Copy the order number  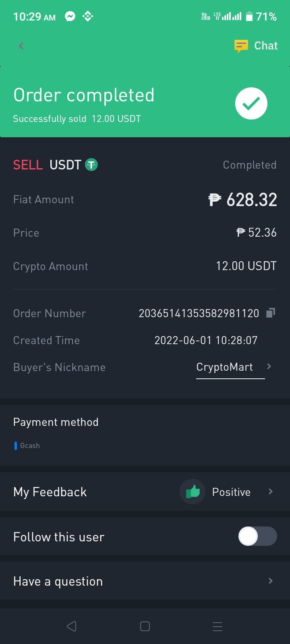tap(271, 313)
